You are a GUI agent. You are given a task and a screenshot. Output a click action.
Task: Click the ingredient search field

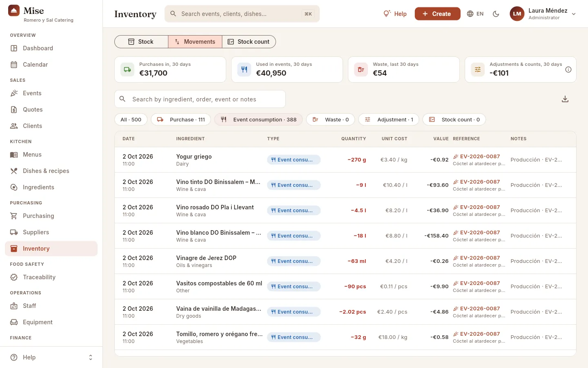click(x=200, y=99)
